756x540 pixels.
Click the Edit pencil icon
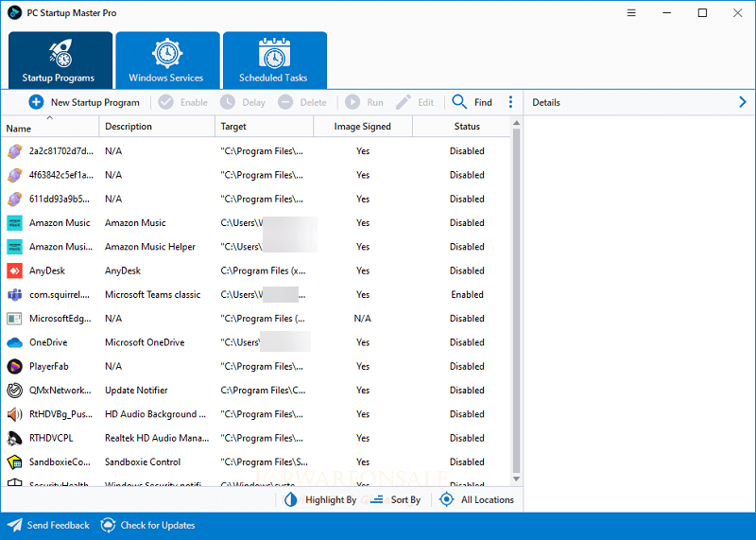[404, 102]
